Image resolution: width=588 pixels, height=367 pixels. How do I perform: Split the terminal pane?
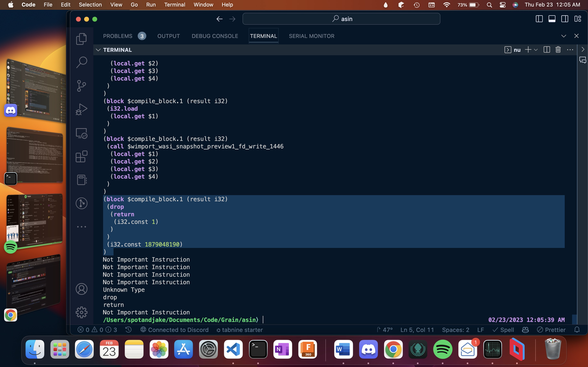click(547, 50)
